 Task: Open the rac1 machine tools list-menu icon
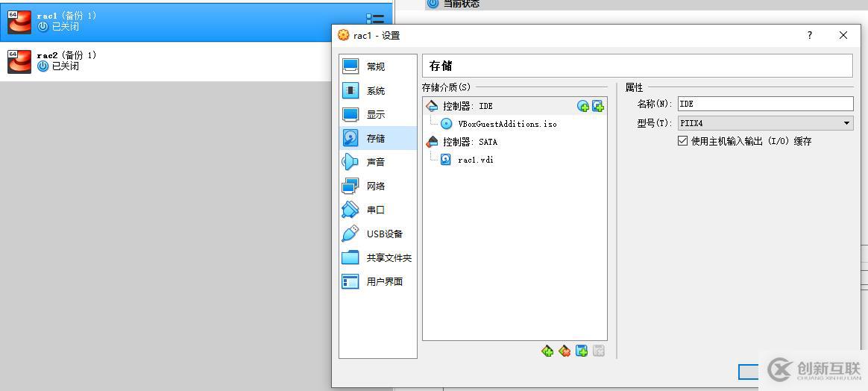click(375, 21)
